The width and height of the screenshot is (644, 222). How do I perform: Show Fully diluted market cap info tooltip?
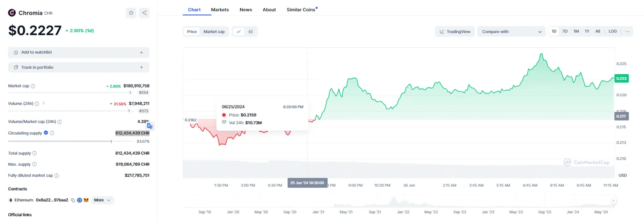pos(56,176)
